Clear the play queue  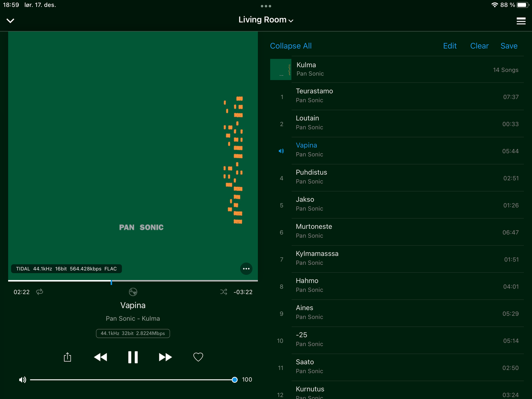(480, 46)
